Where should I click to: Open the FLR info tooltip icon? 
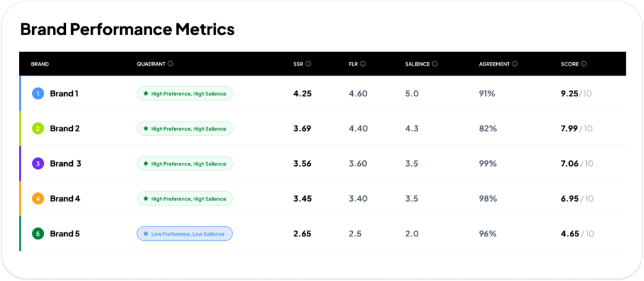click(363, 64)
